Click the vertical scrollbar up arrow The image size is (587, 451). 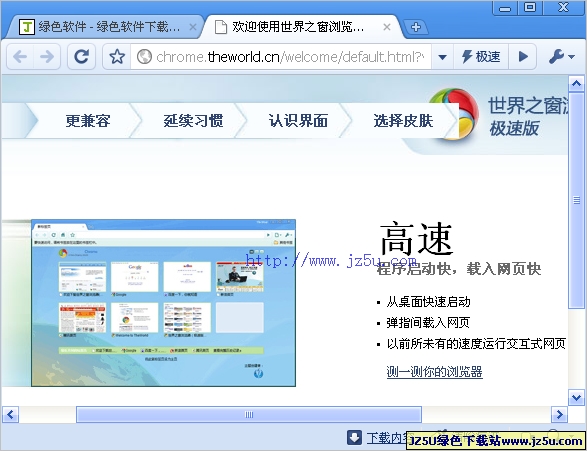(576, 83)
